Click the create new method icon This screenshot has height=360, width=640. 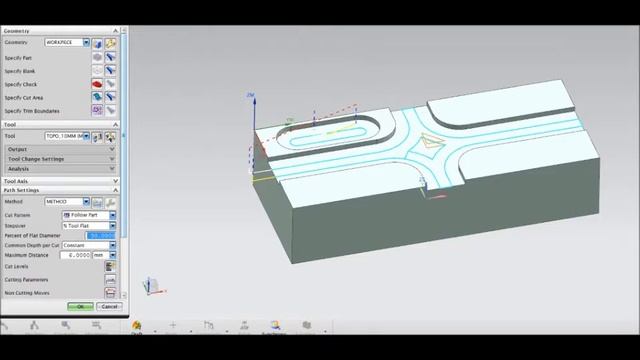[x=97, y=202]
